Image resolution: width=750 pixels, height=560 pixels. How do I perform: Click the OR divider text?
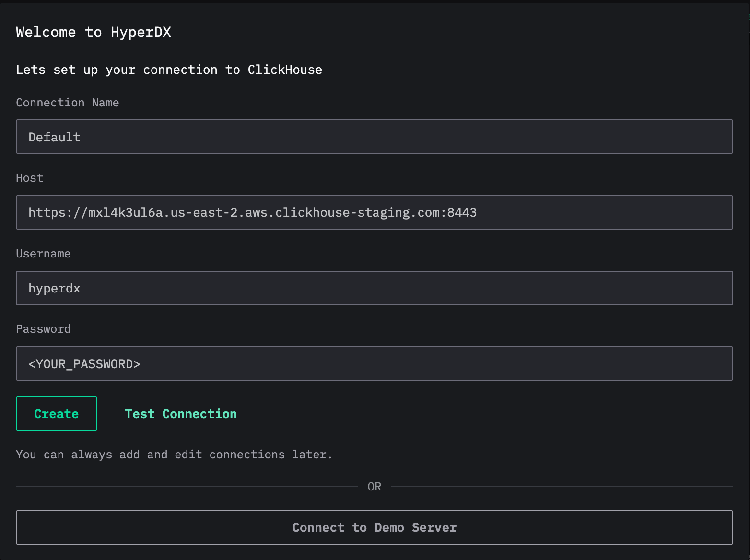[375, 486]
